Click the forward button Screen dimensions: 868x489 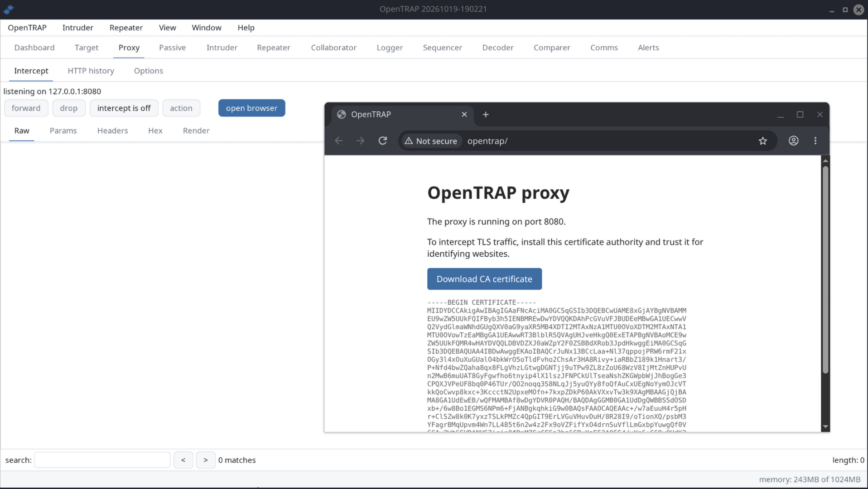(x=26, y=108)
